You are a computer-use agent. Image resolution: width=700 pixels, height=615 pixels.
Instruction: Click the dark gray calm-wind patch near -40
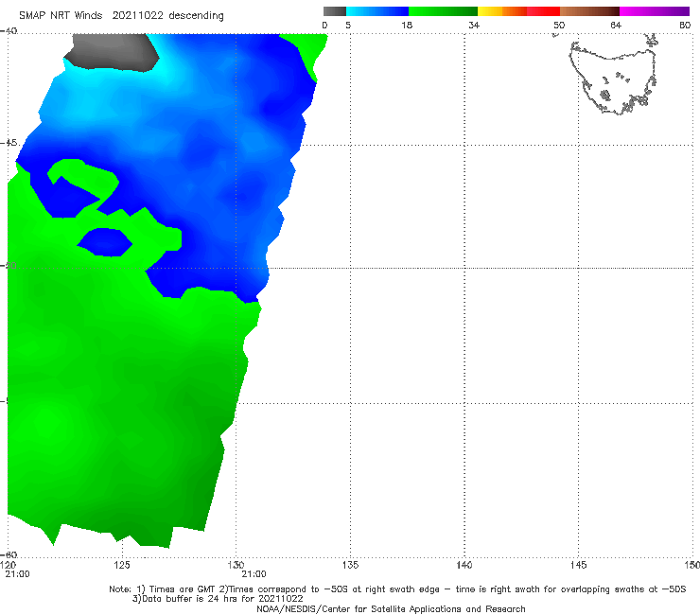pyautogui.click(x=113, y=52)
